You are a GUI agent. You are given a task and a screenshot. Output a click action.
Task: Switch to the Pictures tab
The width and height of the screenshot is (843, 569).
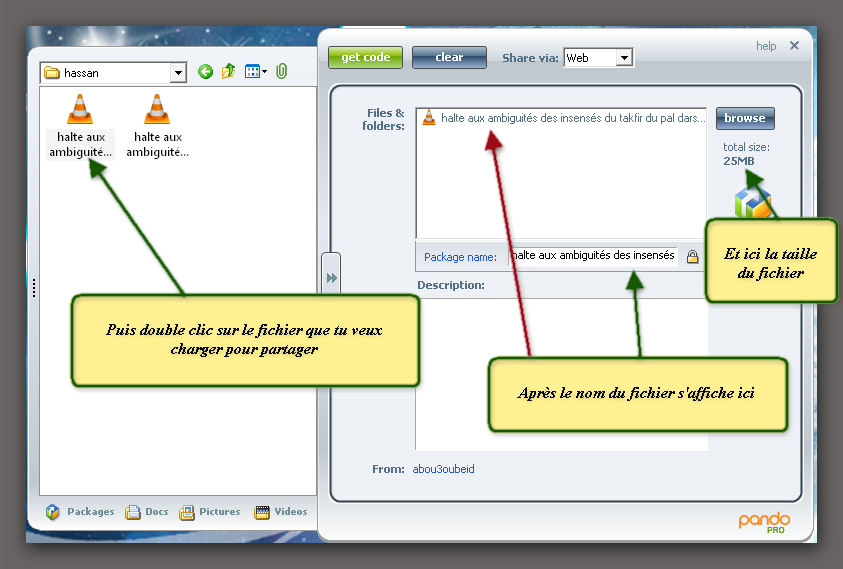tap(210, 512)
